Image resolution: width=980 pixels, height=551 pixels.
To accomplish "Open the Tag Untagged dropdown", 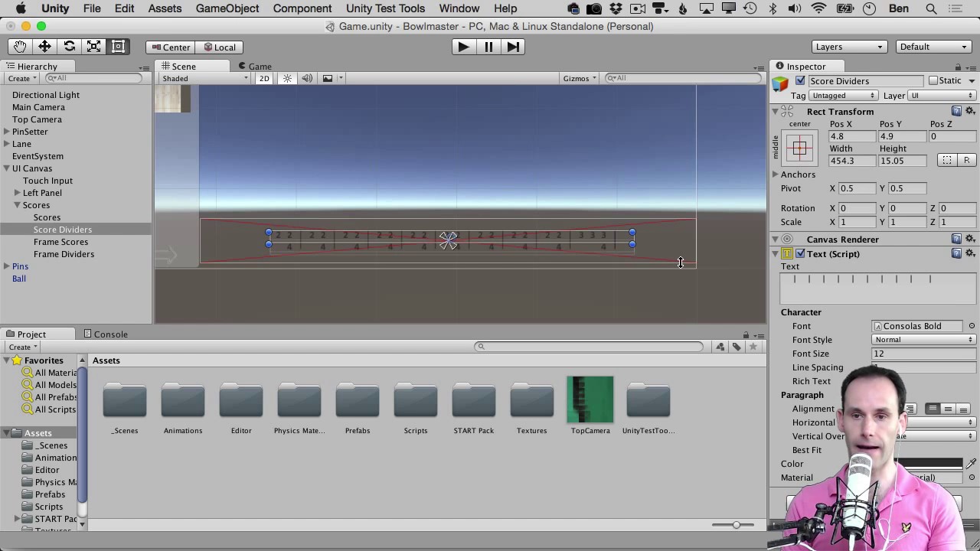I will [x=843, y=96].
